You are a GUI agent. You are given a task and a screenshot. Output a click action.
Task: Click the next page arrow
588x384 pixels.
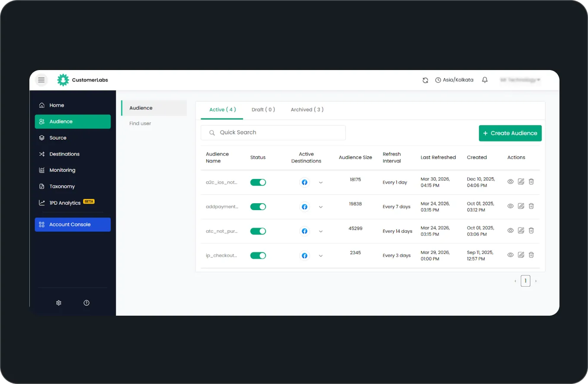[x=536, y=281]
